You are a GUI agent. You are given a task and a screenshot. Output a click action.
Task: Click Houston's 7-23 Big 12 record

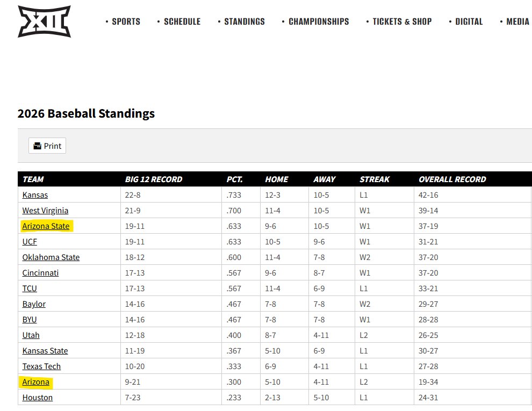133,398
